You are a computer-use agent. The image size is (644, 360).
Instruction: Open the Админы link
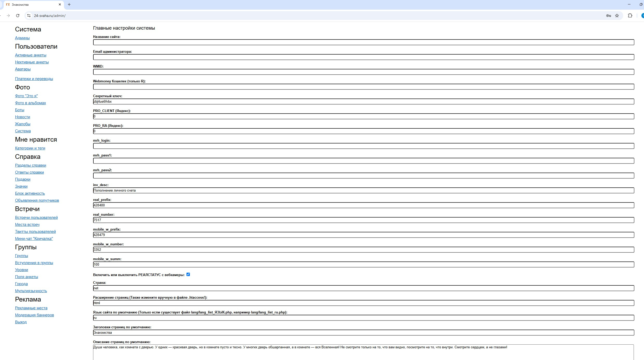coord(22,38)
